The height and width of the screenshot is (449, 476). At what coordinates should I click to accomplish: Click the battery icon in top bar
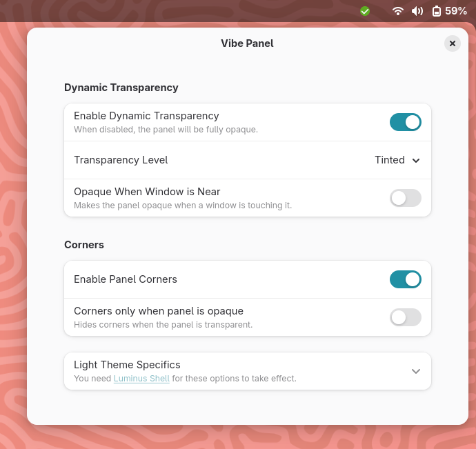click(437, 11)
